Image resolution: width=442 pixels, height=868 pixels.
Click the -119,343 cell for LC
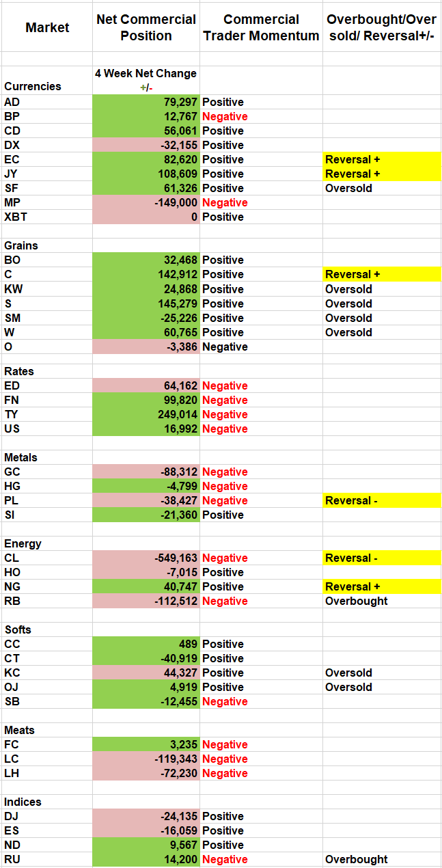[x=146, y=759]
